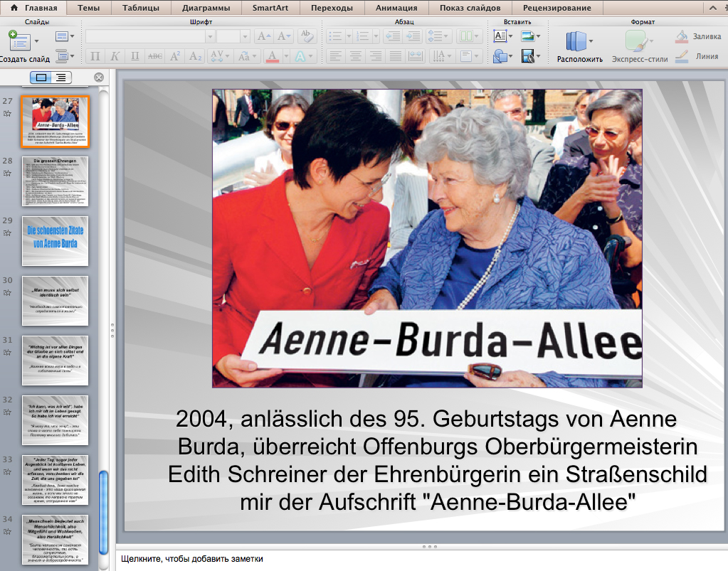Screen dimensions: 728x571
Task: Click the line spacing icon
Action: (x=438, y=36)
